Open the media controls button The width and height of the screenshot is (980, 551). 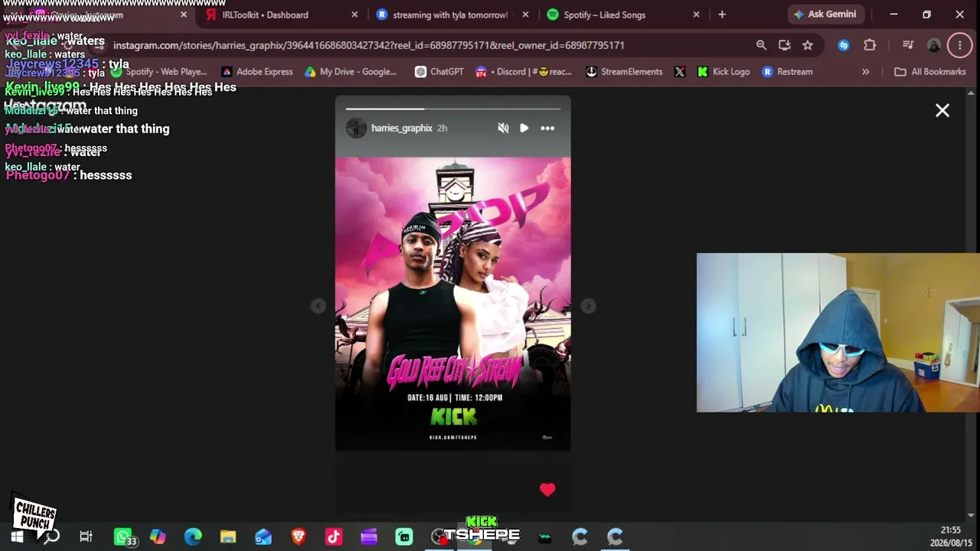(x=908, y=45)
